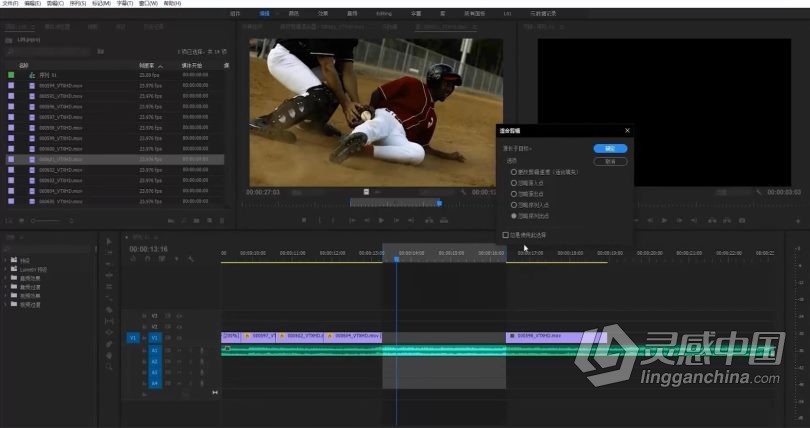Screen dimensions: 810x428
Task: Open the 序列(S) menu
Action: coord(78,3)
